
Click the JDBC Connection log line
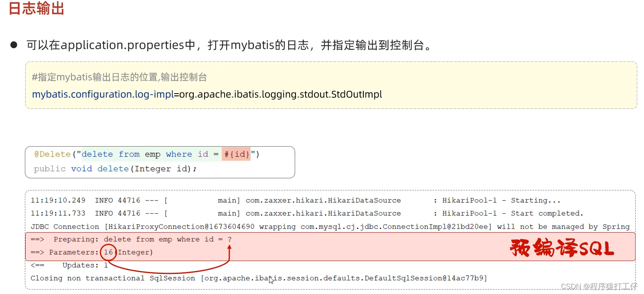point(330,227)
